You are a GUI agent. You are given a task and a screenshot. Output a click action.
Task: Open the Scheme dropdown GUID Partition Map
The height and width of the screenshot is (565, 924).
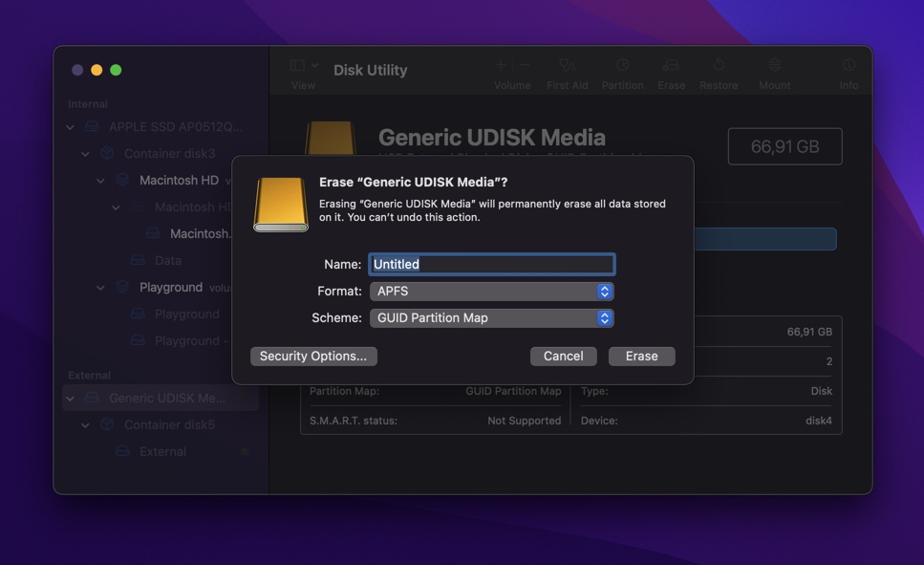(492, 318)
